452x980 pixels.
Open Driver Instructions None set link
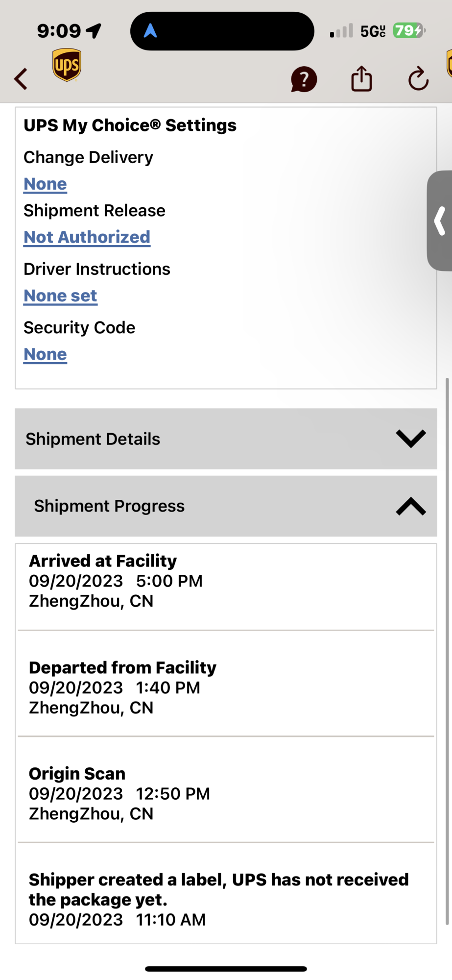[61, 296]
